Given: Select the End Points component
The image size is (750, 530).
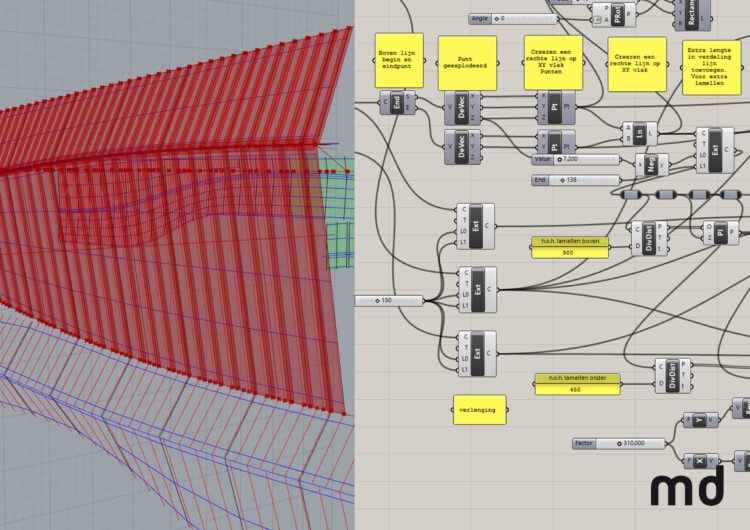Looking at the screenshot, I should click(x=398, y=106).
